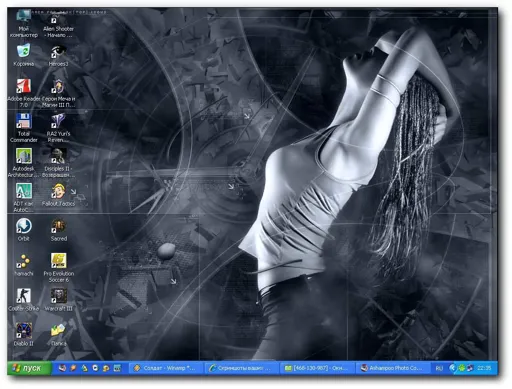
Task: Switch to the Winamp taskbar button
Action: tap(166, 368)
